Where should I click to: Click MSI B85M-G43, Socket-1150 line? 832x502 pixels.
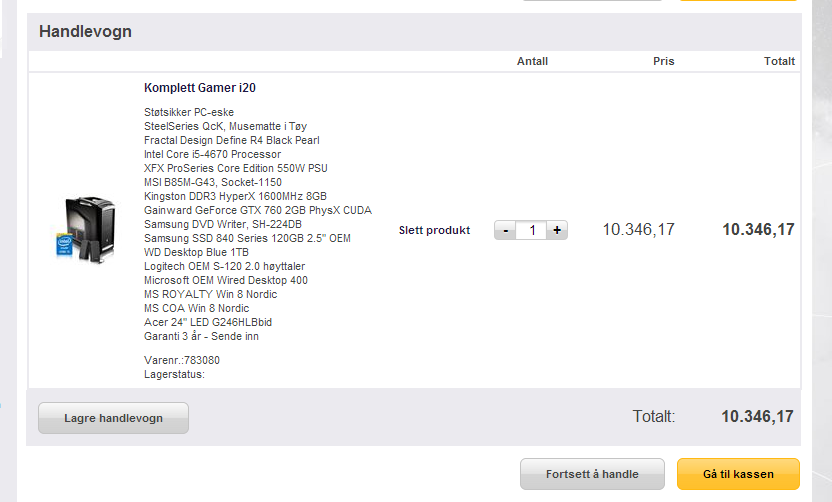click(x=213, y=182)
